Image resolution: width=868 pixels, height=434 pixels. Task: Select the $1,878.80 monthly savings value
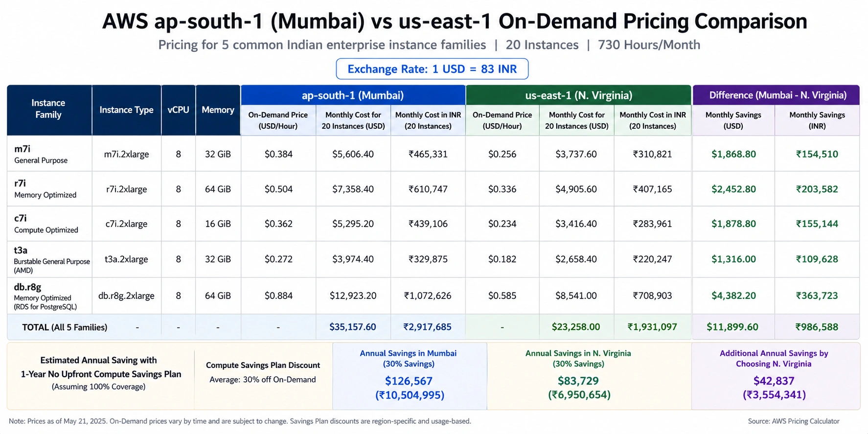pyautogui.click(x=733, y=224)
